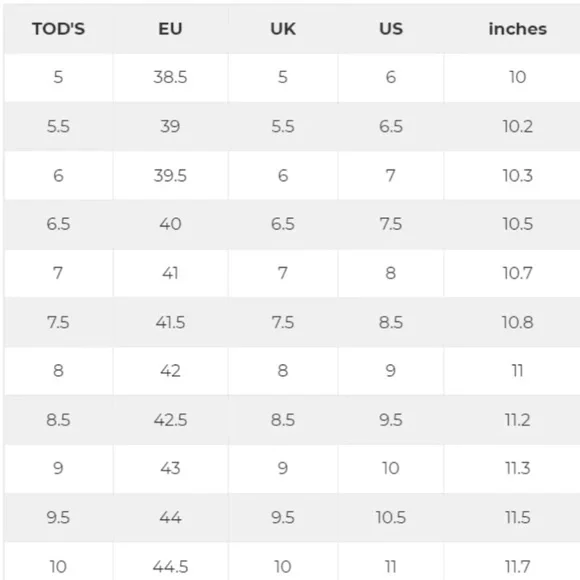Click the UK column header
580x580 pixels.
[x=283, y=29]
